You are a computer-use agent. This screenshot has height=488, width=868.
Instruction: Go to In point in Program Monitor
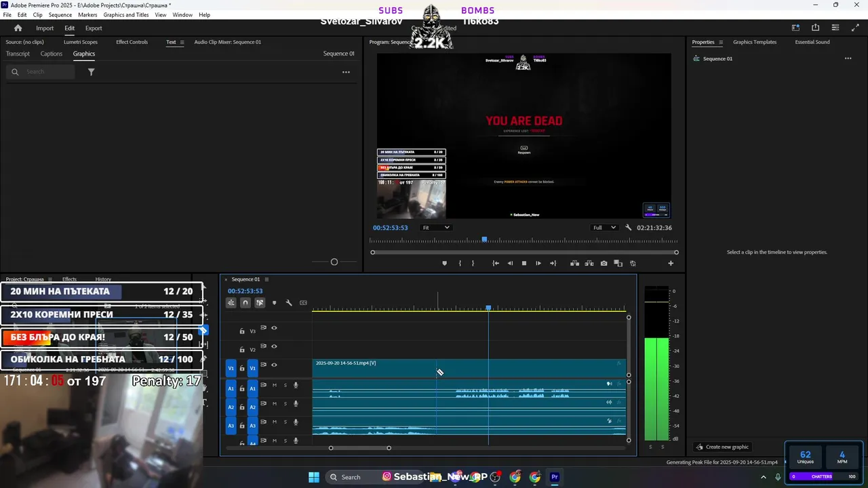pyautogui.click(x=496, y=263)
